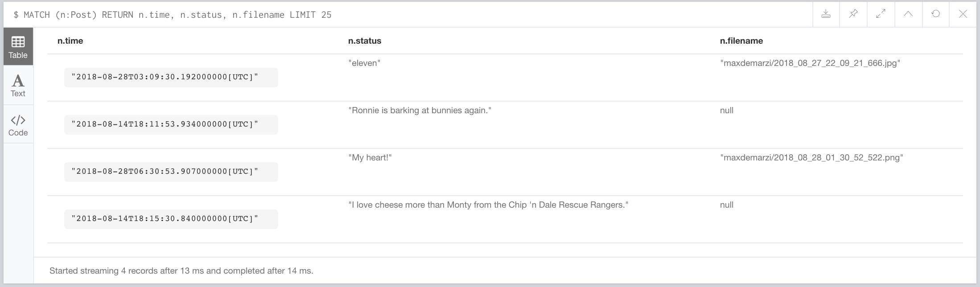Switch to the Table view
The height and width of the screenshot is (287, 980).
pyautogui.click(x=18, y=47)
